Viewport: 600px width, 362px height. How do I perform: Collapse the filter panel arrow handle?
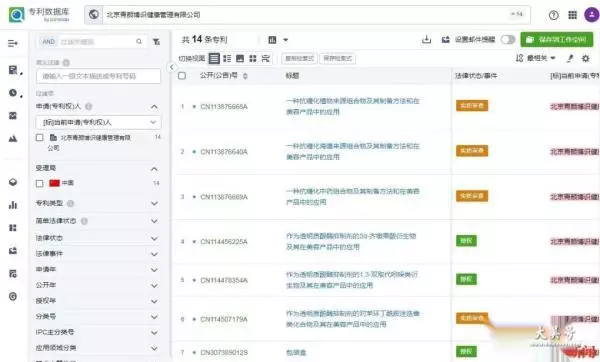tap(171, 67)
